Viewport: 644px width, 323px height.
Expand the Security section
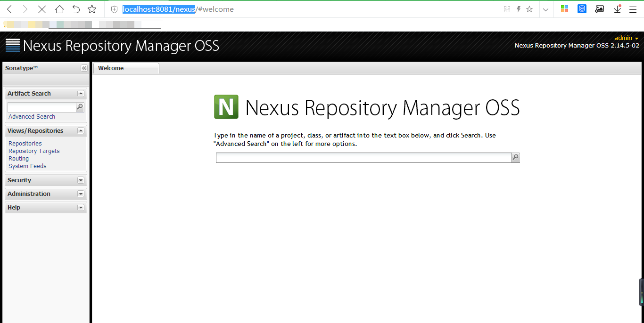point(81,180)
